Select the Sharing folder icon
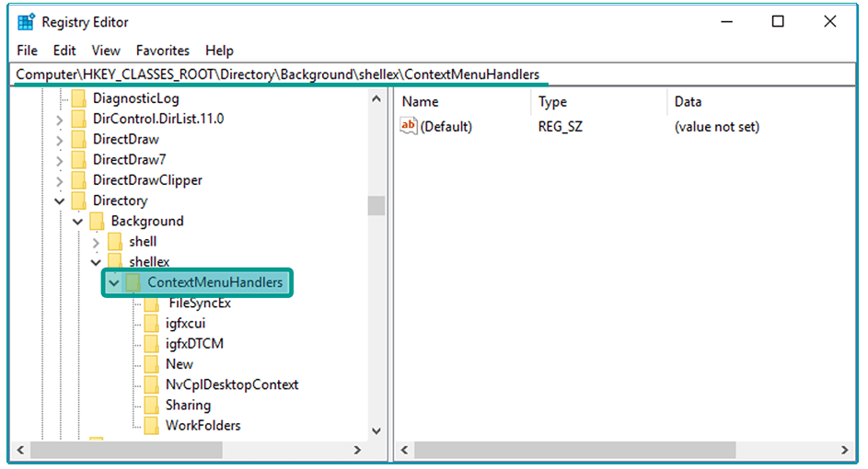Viewport: 868px width, 469px height. click(151, 406)
